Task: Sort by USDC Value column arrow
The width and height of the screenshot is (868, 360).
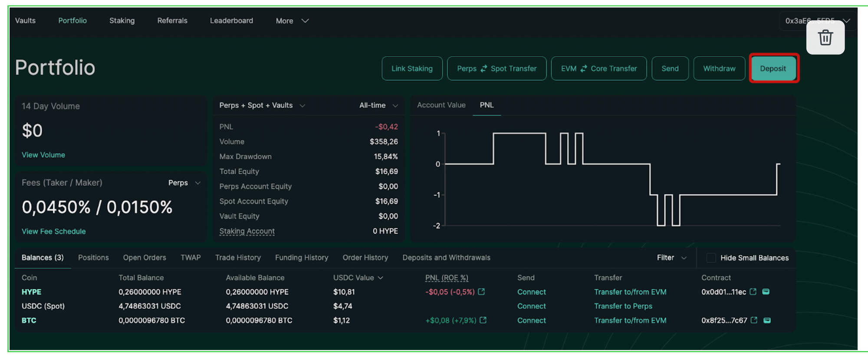Action: point(381,278)
